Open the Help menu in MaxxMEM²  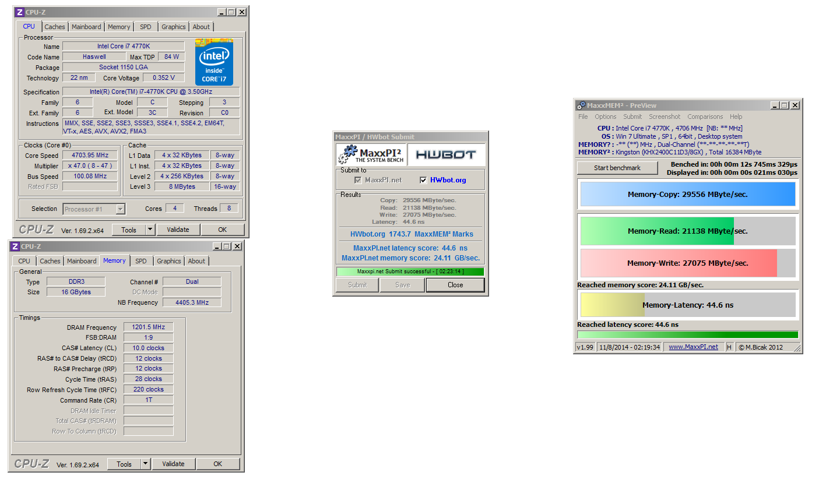[736, 117]
